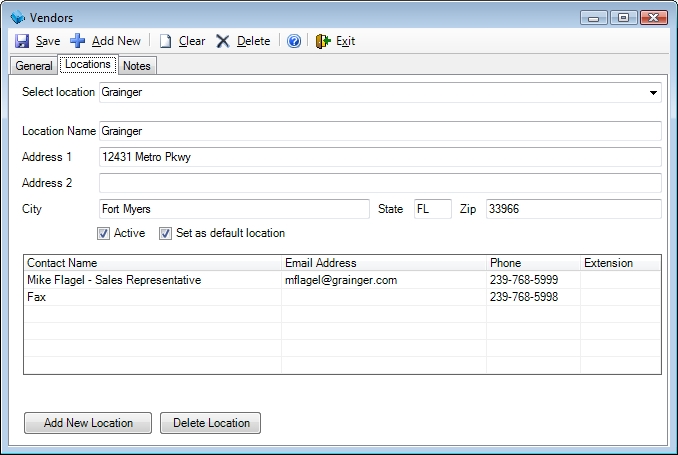Click the Address 1 field

coord(380,157)
